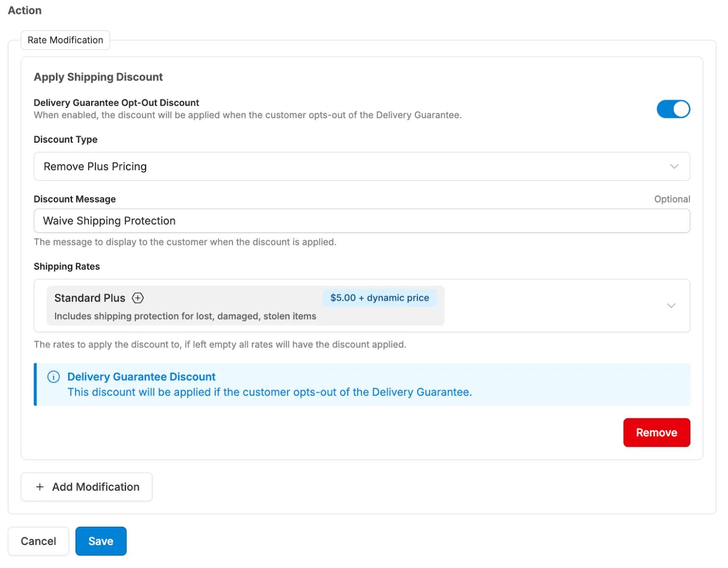Viewport: 728px width, 568px height.
Task: Click the Add Modification button
Action: point(87,487)
